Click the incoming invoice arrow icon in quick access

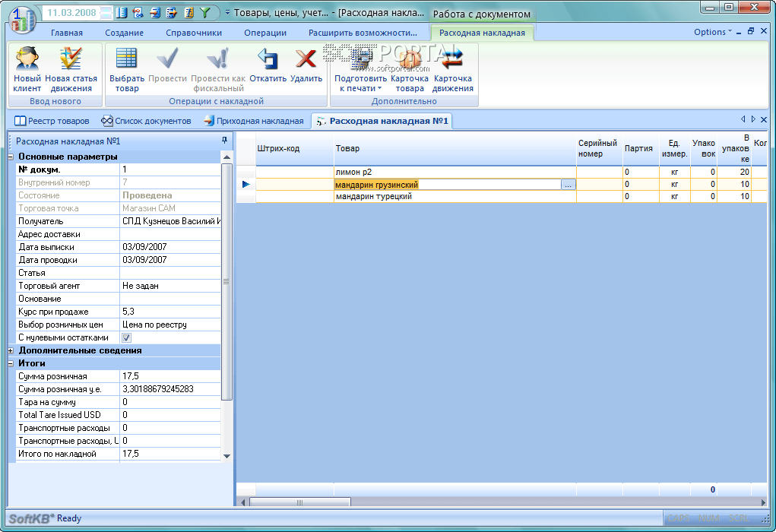(x=155, y=13)
